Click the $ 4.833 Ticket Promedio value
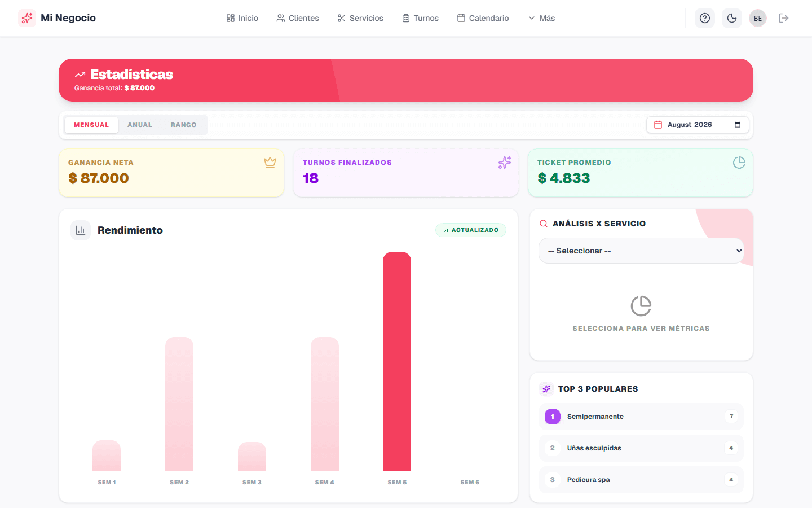This screenshot has height=508, width=812. coord(564,178)
